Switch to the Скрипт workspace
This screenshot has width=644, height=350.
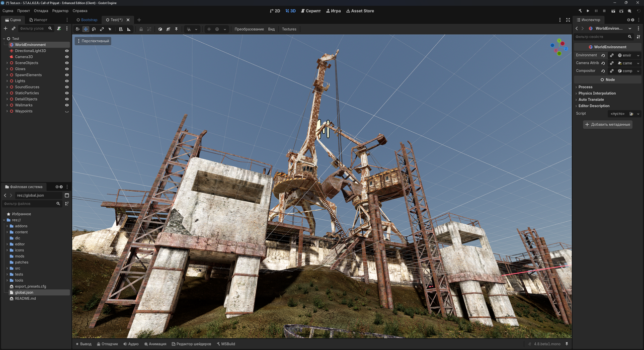310,11
